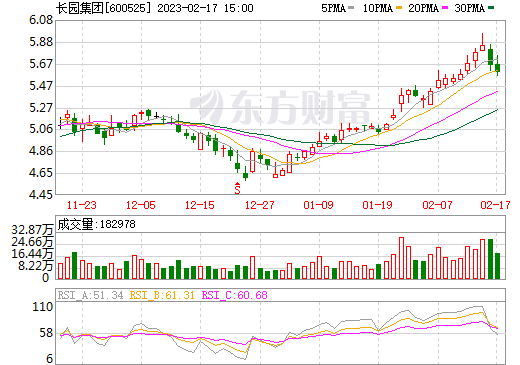Viewport: 520px width, 365px height.
Task: Click the stock title 长园集团[600525]
Action: point(103,8)
